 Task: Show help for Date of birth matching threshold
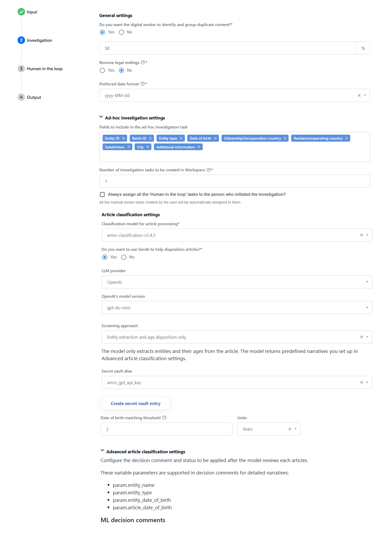[x=164, y=418]
